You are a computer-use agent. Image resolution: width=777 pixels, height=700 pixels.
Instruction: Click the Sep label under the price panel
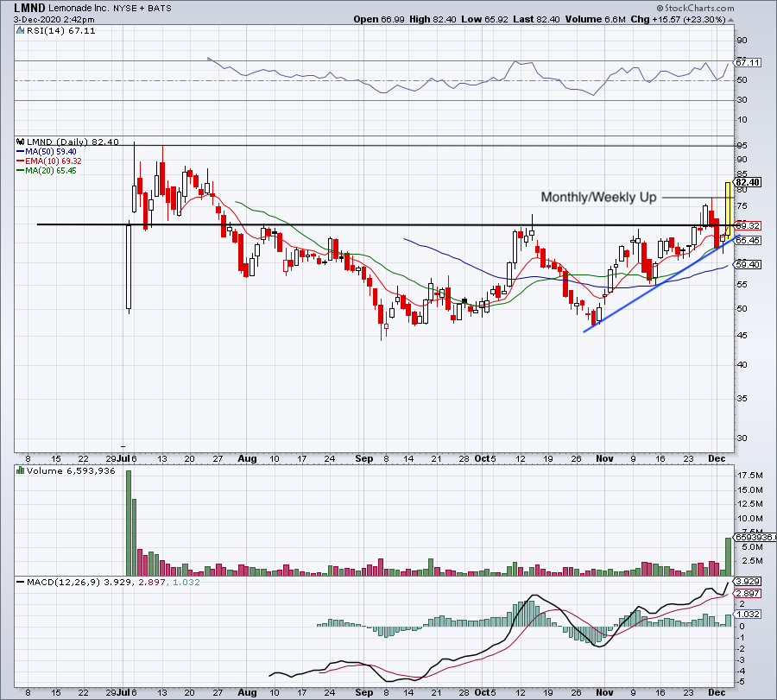(363, 458)
